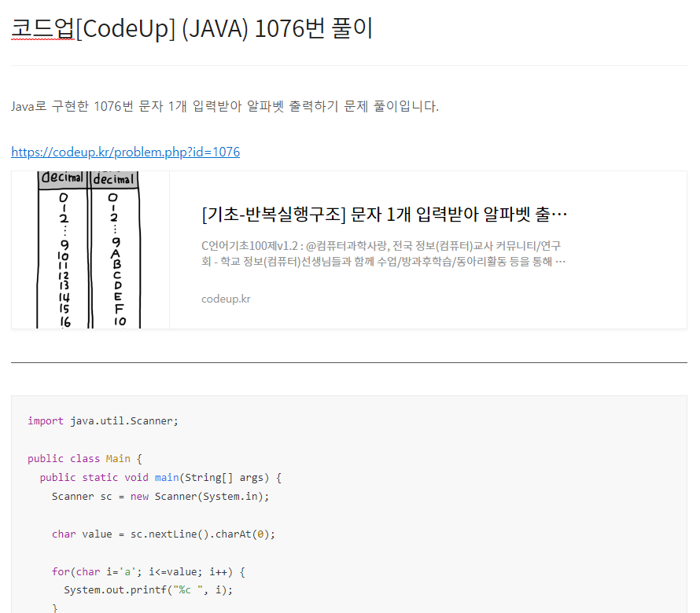The image size is (700, 613).
Task: Click the page title 코드업[CodeUp] (JAVA) 1076번 풀이
Action: pos(192,28)
